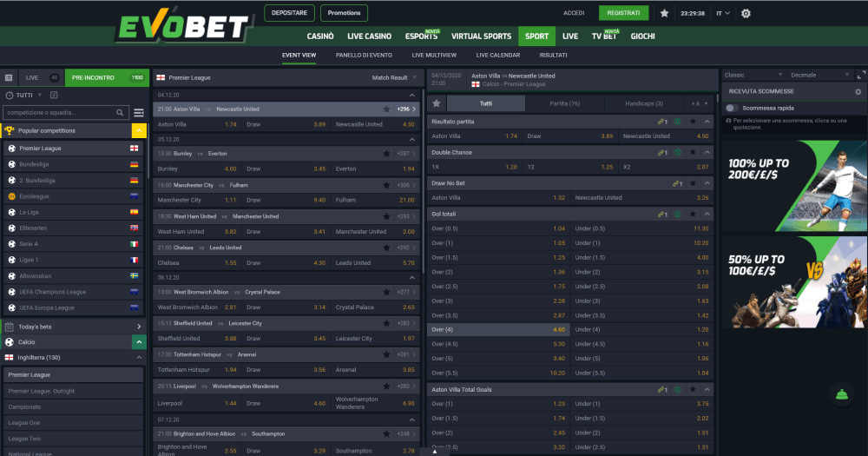Bet on Over (4) at 4.60
This screenshot has width=868, height=456.
click(498, 330)
